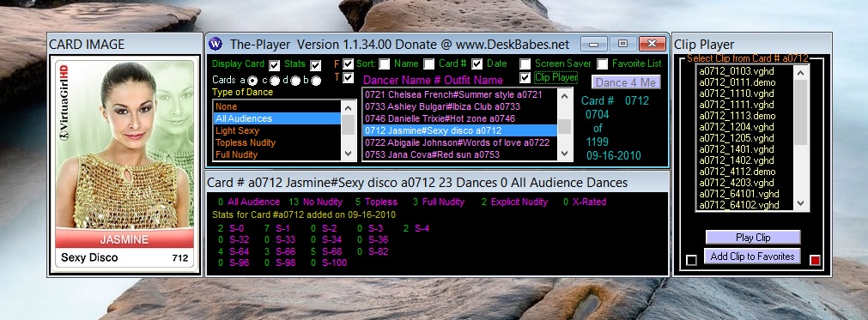Enable the Screen Saver checkbox

[x=525, y=64]
